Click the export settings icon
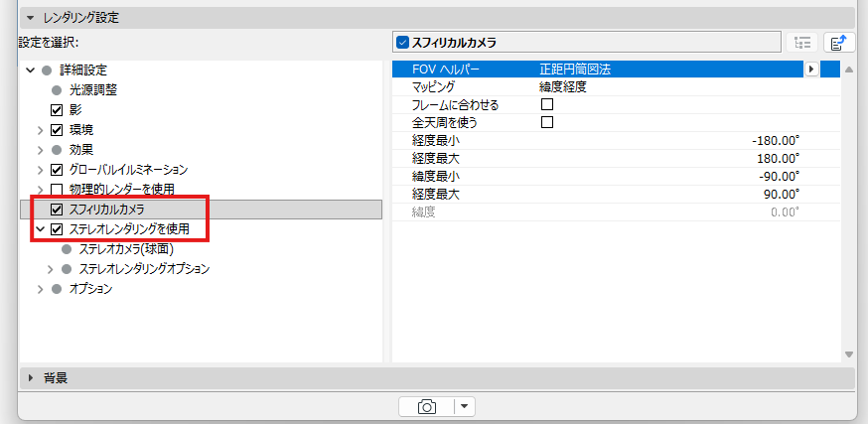 (839, 43)
